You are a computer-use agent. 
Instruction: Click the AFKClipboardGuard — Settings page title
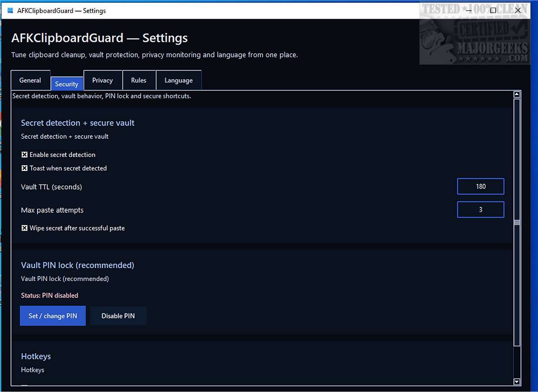click(100, 38)
